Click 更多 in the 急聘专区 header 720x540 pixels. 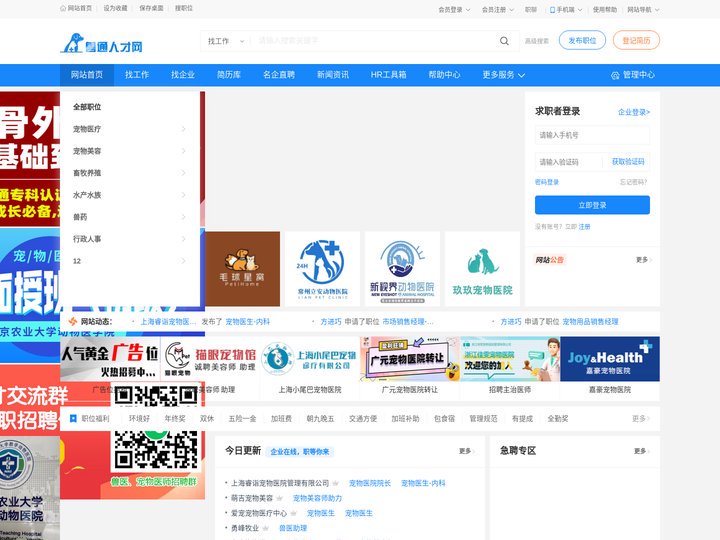point(641,451)
